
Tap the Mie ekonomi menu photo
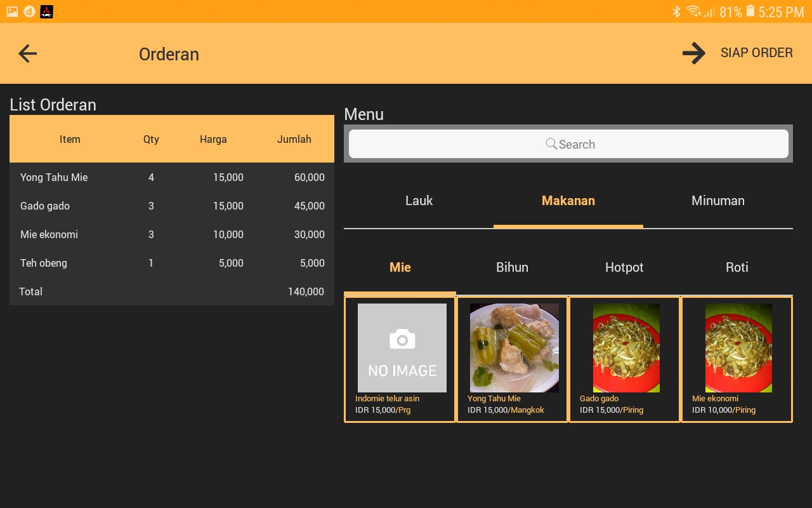tap(738, 347)
